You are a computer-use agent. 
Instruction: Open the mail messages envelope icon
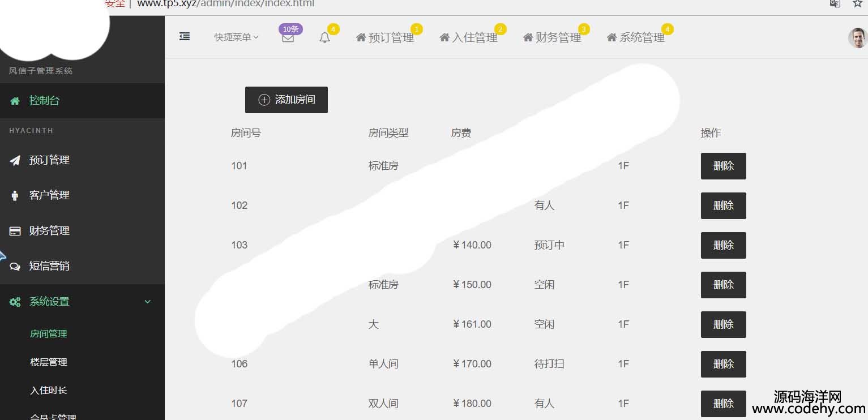pos(288,38)
